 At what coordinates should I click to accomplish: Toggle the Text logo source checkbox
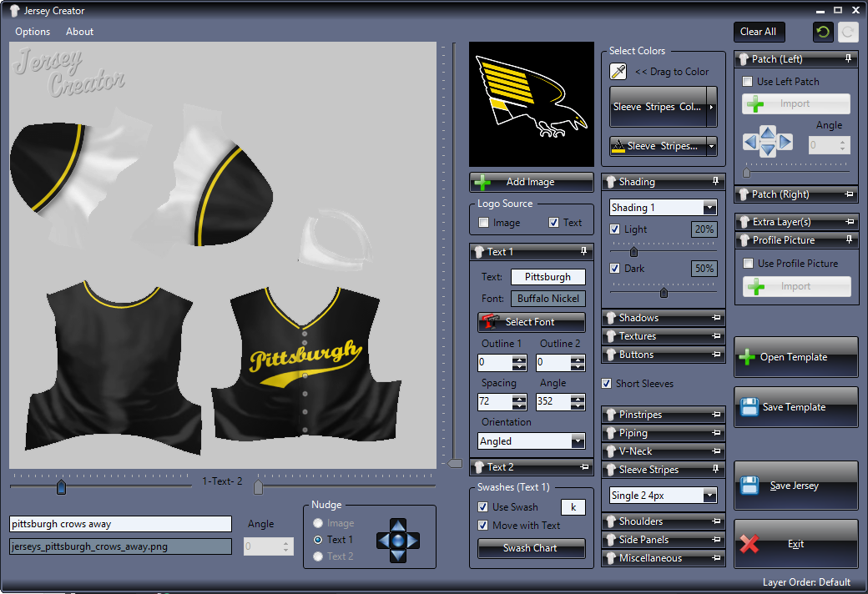(x=553, y=223)
